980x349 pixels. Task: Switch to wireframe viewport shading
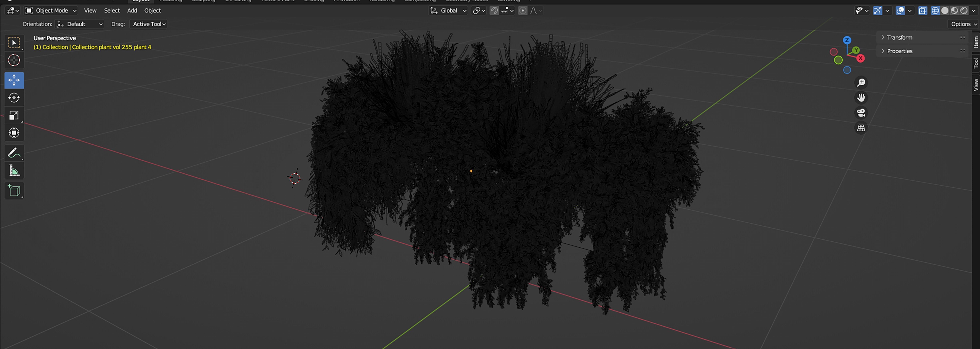click(935, 11)
